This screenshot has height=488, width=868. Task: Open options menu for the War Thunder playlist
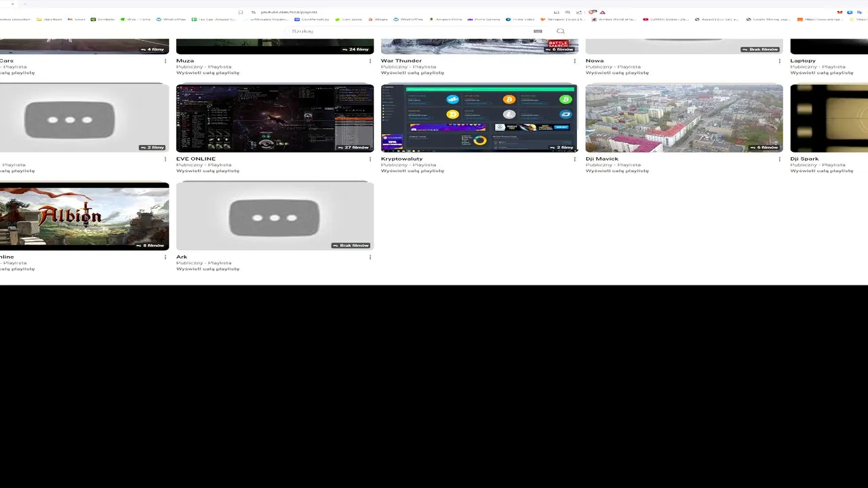[x=575, y=61]
